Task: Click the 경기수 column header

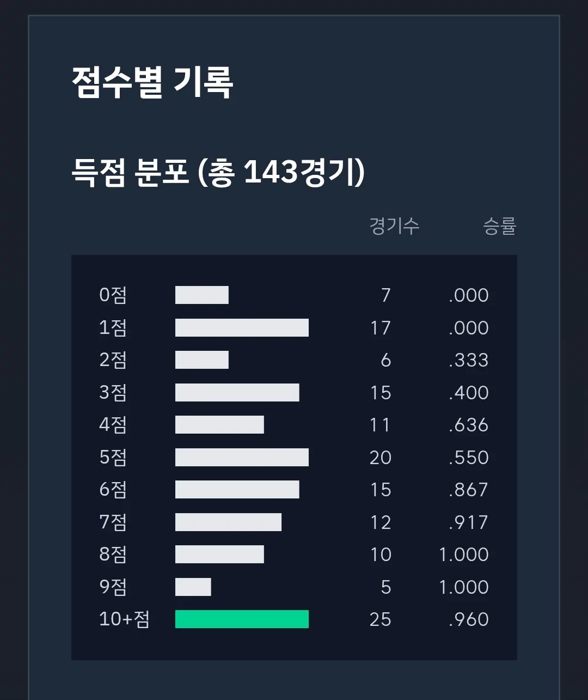Action: [x=394, y=226]
